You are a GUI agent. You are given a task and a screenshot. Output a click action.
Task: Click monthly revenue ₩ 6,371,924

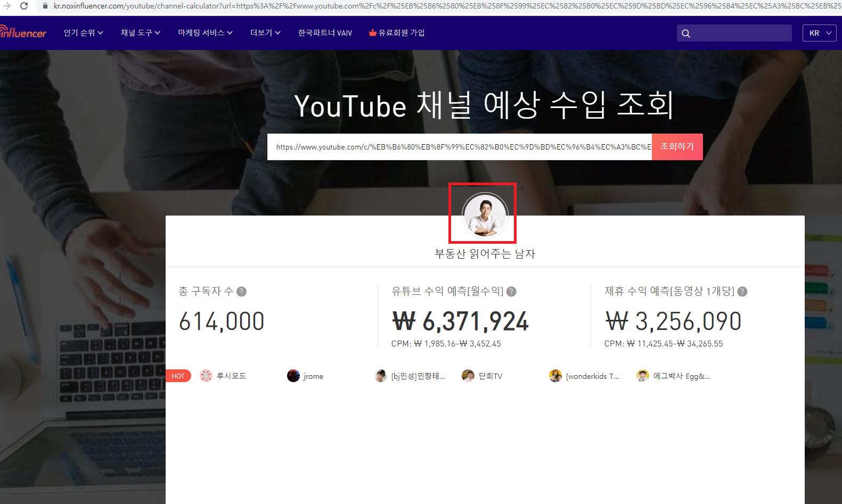pos(460,321)
